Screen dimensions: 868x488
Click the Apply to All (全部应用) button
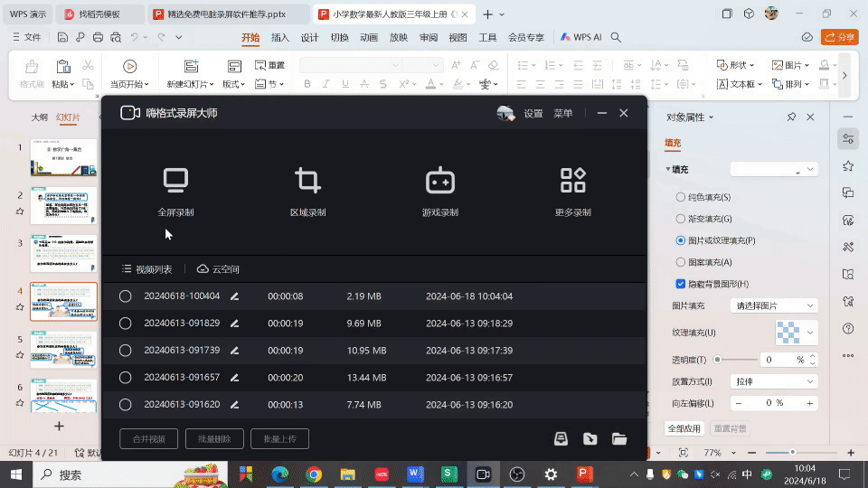[684, 428]
